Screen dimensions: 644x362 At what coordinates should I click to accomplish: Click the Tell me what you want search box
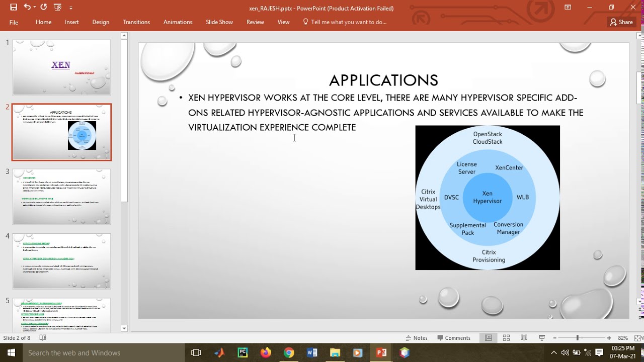coord(345,22)
